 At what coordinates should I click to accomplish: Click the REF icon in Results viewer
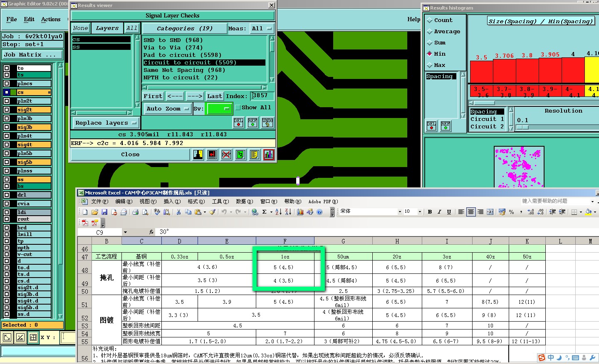252,123
